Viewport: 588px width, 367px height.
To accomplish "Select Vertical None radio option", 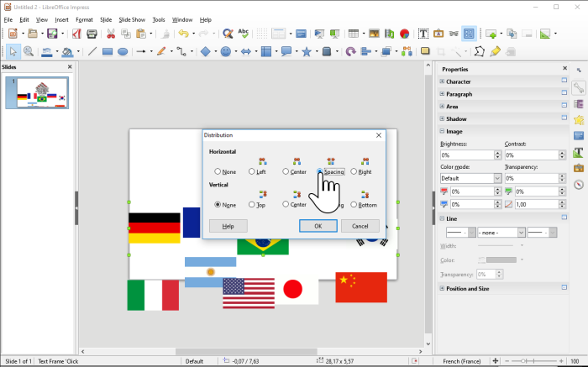I will 225,205.
